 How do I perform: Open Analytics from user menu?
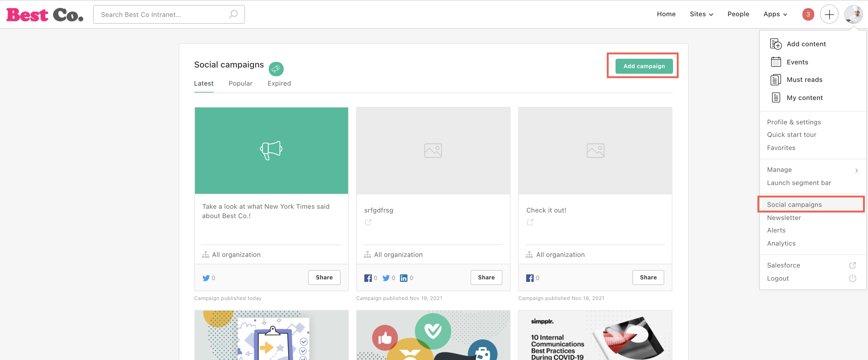click(781, 243)
